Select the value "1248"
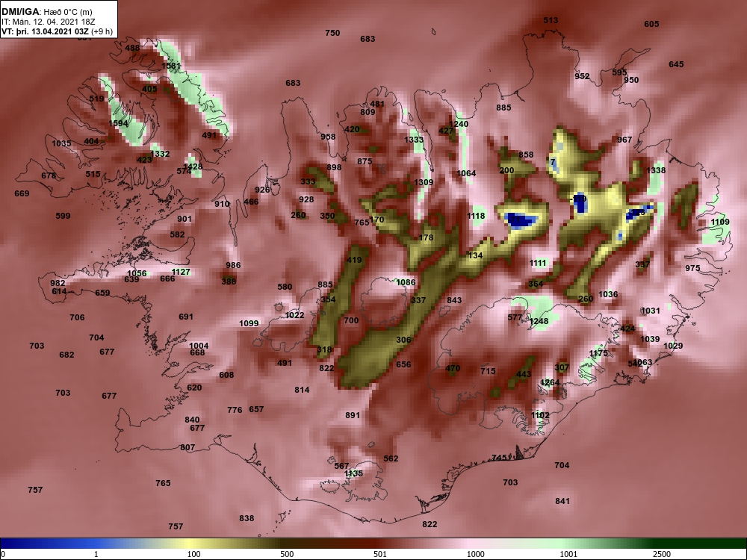This screenshot has height=560, width=747. pos(539,321)
